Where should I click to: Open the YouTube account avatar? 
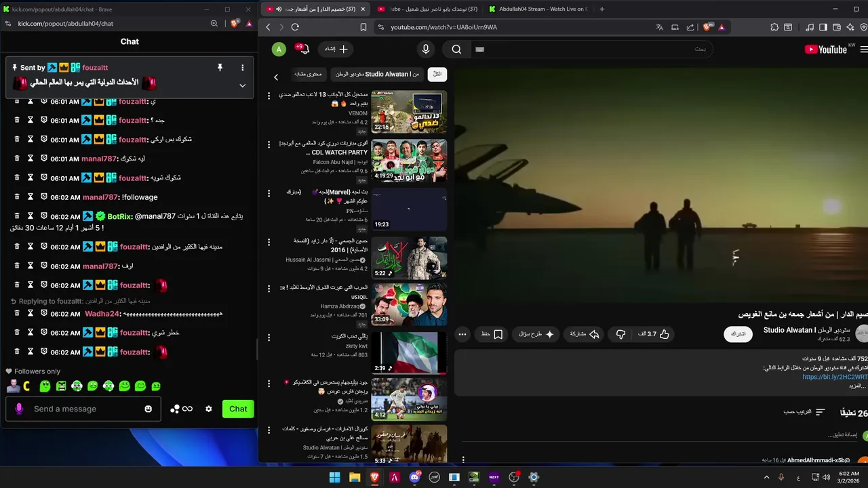tap(279, 49)
